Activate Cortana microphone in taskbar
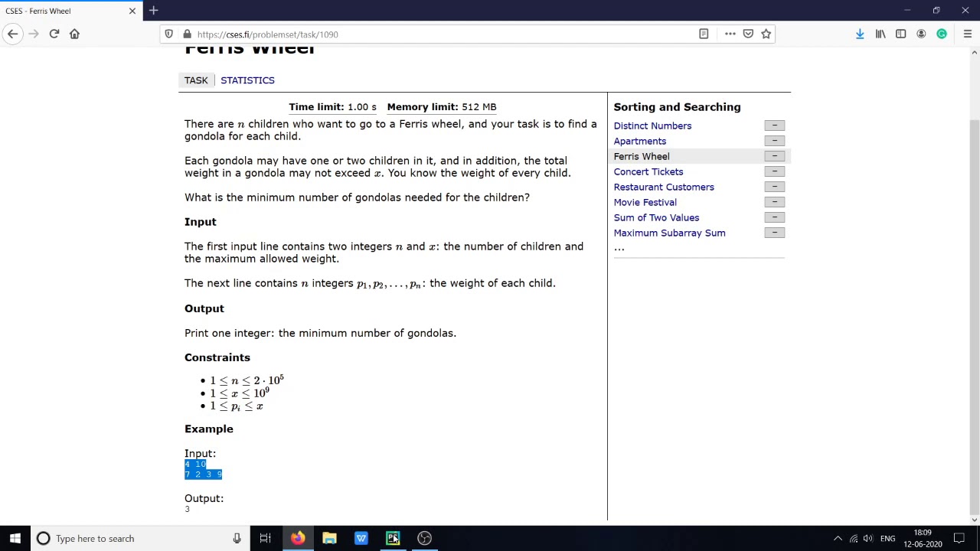The image size is (980, 551). point(237,538)
